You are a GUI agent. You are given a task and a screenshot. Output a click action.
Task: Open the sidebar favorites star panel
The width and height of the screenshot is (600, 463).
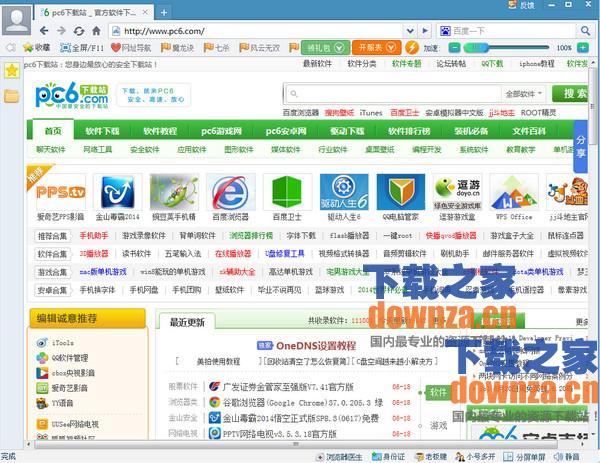(x=11, y=70)
